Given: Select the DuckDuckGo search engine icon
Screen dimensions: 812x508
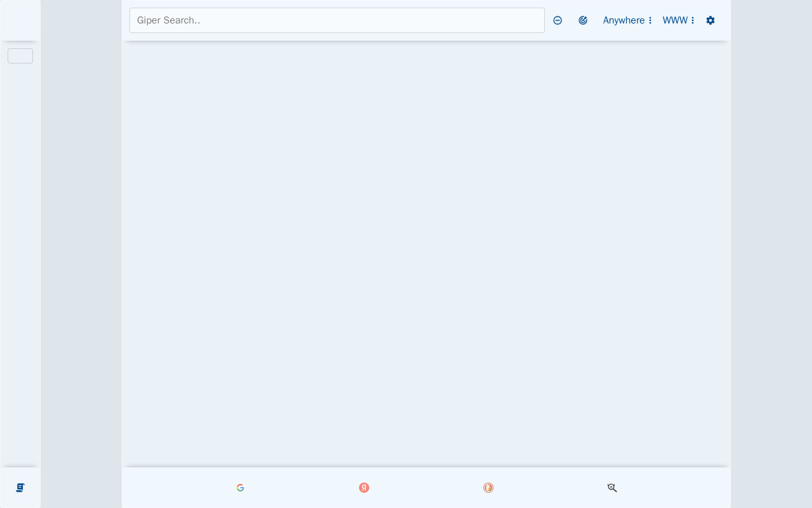Looking at the screenshot, I should [488, 488].
